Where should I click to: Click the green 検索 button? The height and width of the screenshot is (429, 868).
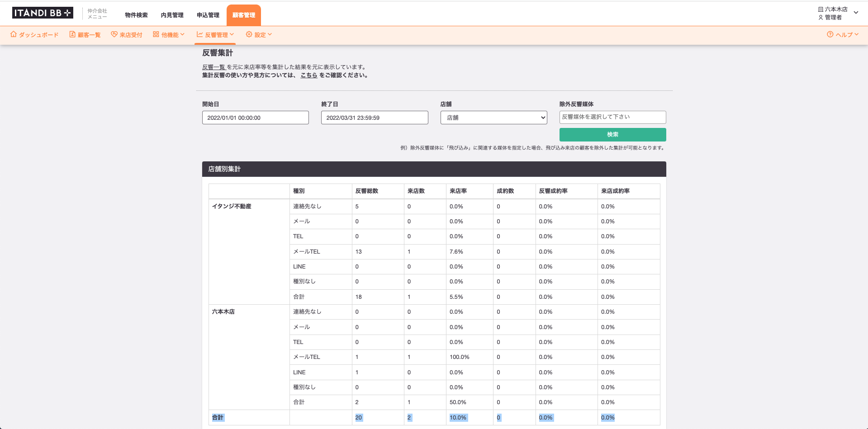612,135
